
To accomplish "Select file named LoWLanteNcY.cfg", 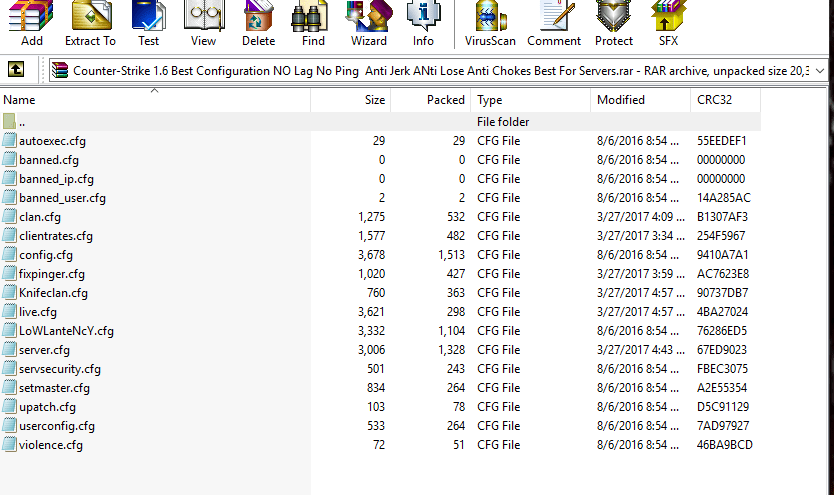I will (x=66, y=331).
